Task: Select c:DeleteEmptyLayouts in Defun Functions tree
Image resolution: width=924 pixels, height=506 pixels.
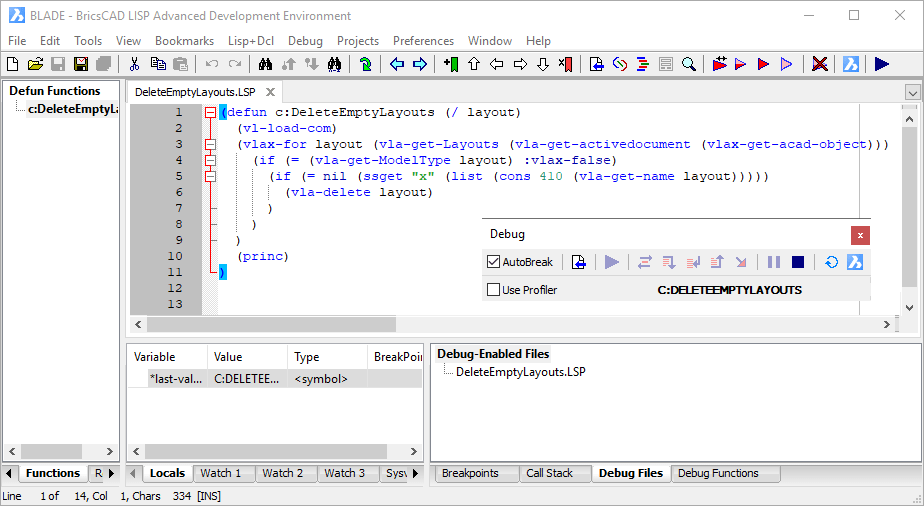Action: point(73,109)
